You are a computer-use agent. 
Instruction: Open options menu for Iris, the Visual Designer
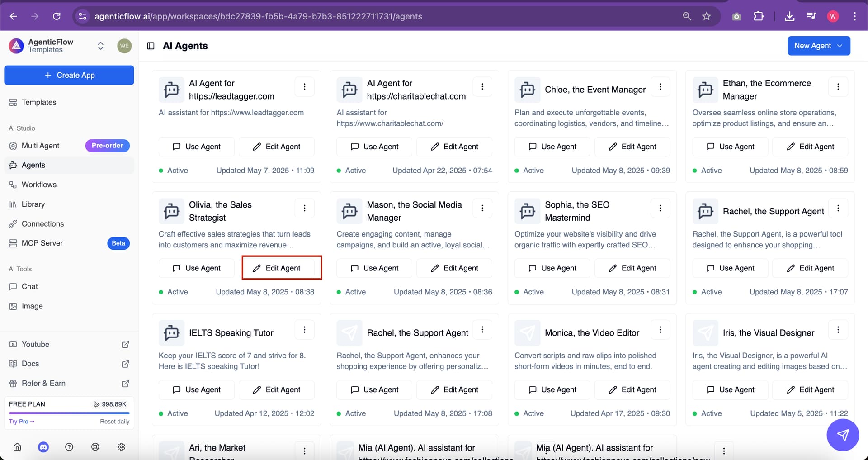coord(838,330)
